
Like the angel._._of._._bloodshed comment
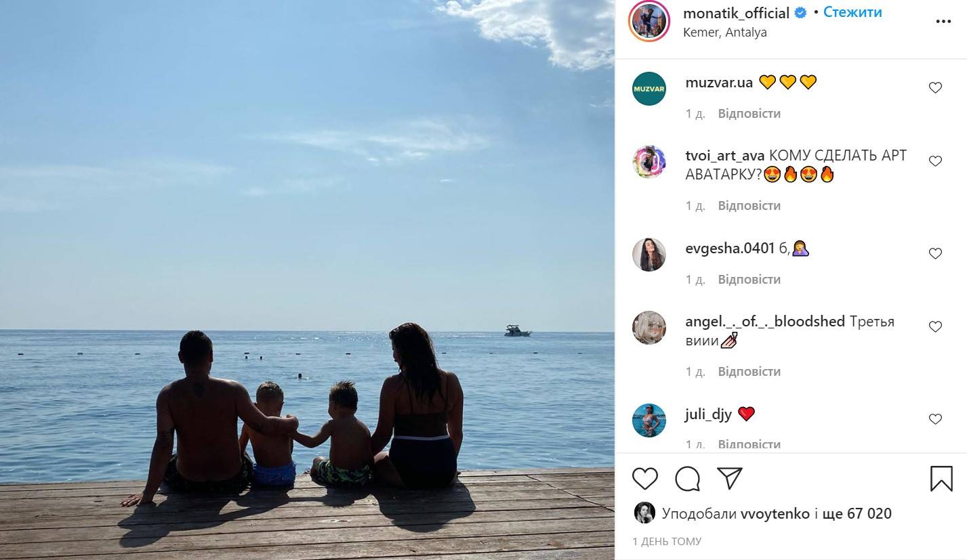coord(935,327)
